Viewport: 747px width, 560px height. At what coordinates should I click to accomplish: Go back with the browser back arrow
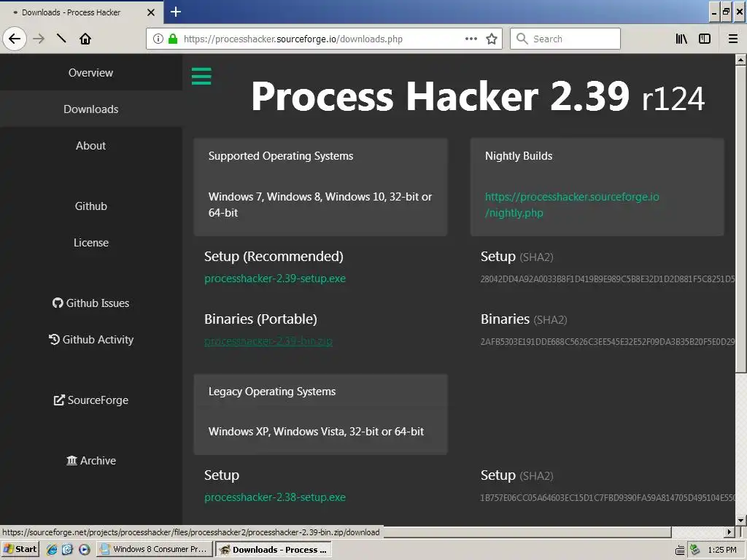(15, 39)
